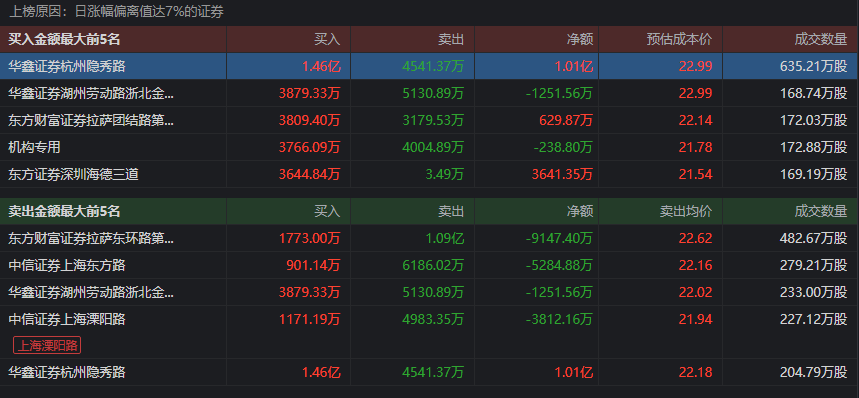859x398 pixels.
Task: Click the 预估成本价 column header
Action: [679, 39]
